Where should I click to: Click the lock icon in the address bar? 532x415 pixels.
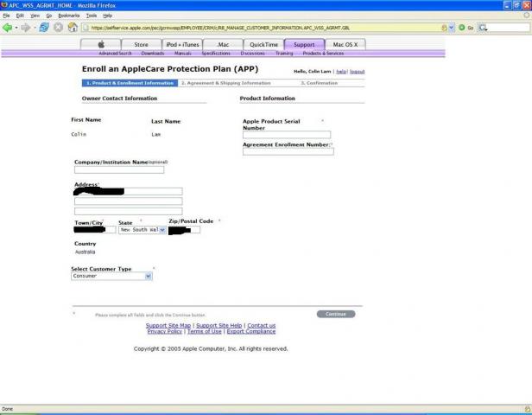pos(444,28)
